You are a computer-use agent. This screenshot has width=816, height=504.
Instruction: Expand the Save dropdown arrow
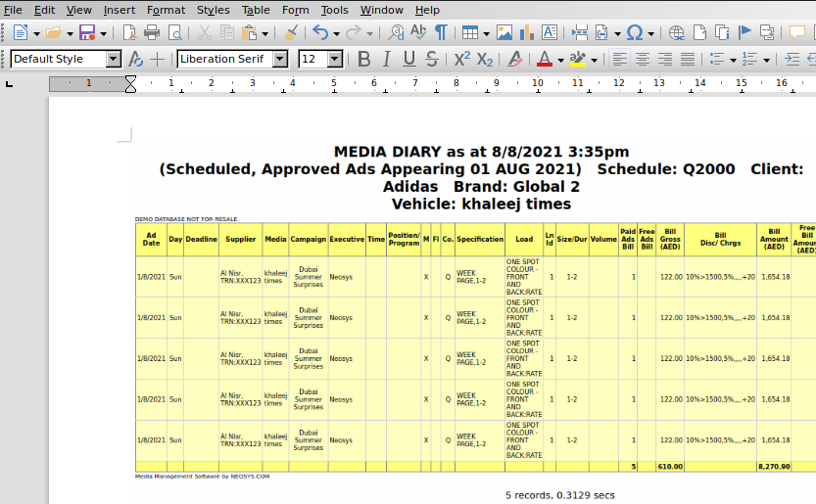103,34
